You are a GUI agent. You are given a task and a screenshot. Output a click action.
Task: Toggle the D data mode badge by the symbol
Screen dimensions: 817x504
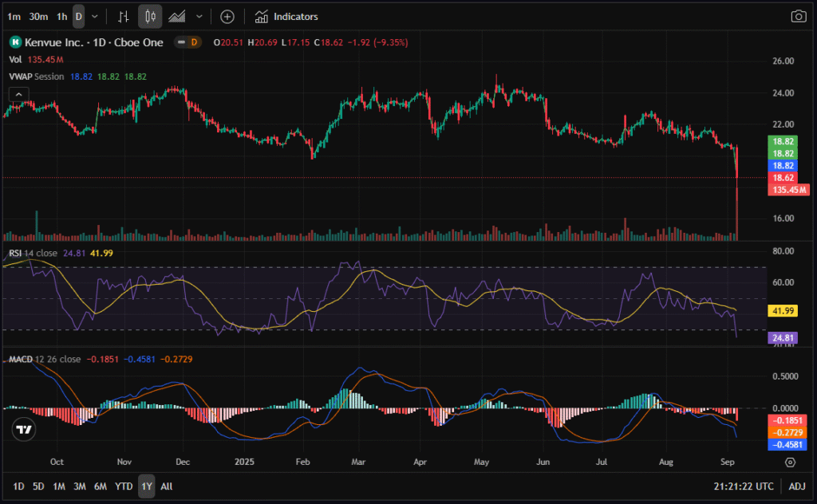tap(193, 41)
